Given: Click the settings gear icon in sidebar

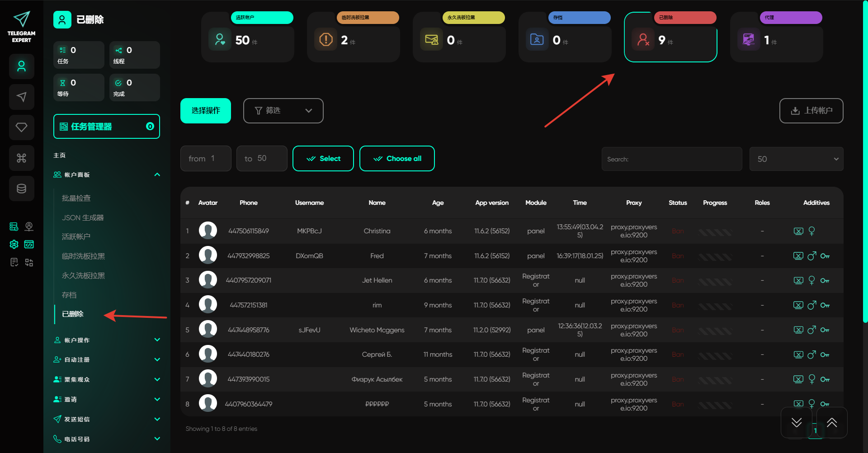Looking at the screenshot, I should click(14, 245).
